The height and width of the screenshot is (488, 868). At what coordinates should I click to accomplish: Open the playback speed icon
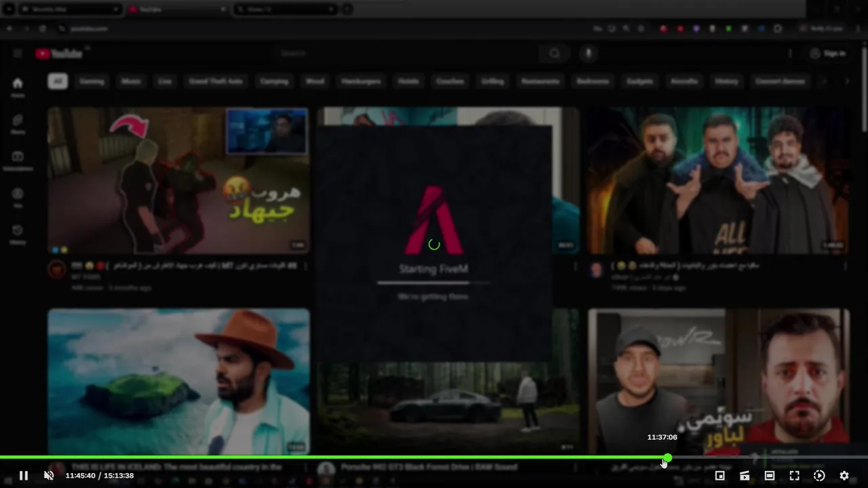[x=819, y=476]
